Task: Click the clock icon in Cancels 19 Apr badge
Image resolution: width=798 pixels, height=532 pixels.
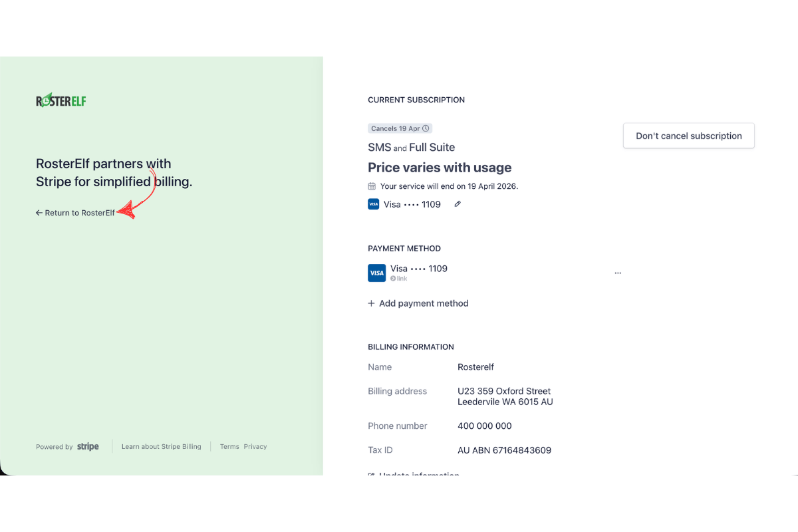Action: 426,128
